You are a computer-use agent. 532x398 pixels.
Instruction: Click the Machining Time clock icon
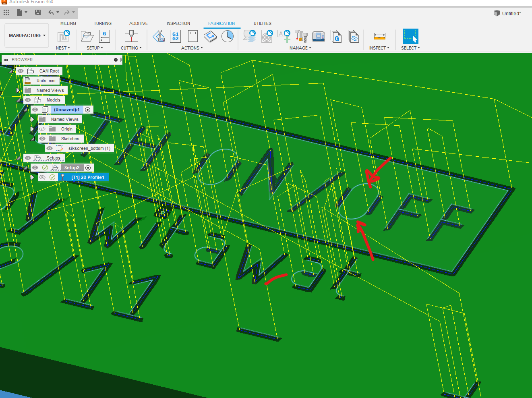tap(228, 36)
